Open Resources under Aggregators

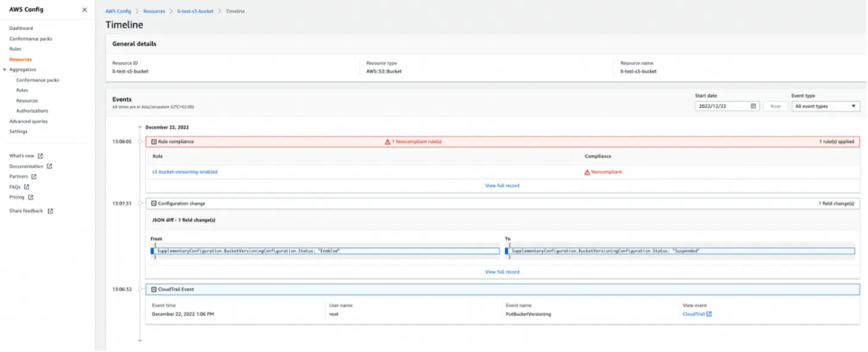pyautogui.click(x=27, y=100)
